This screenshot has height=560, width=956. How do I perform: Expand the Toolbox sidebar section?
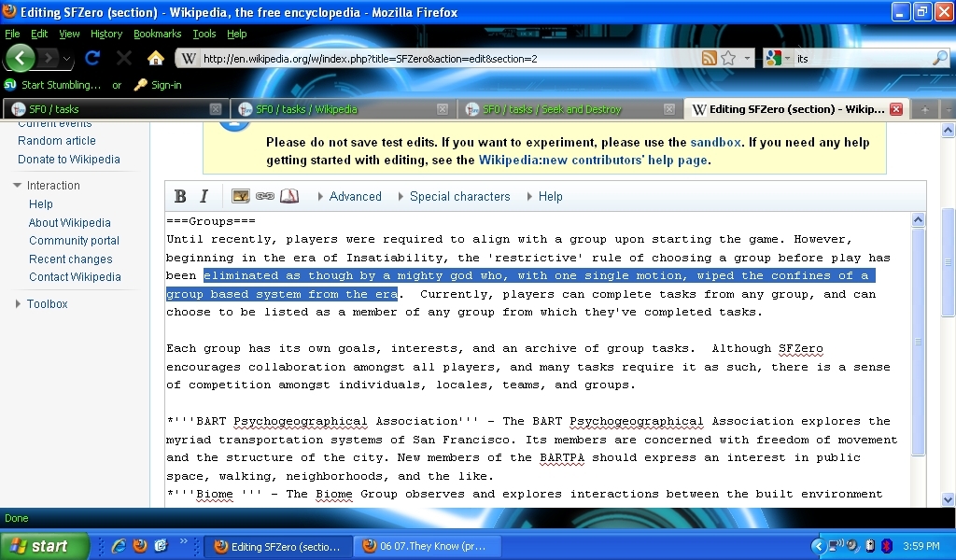coord(41,303)
